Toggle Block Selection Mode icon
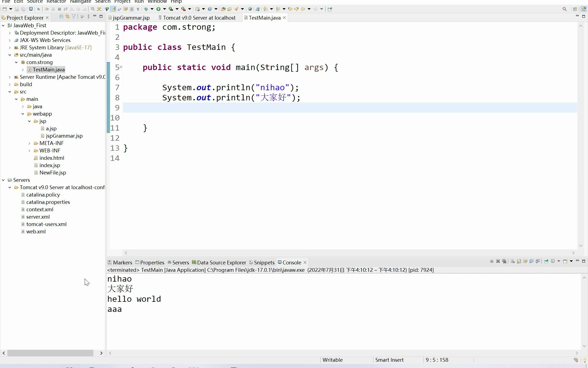The width and height of the screenshot is (588, 368). coord(132,9)
